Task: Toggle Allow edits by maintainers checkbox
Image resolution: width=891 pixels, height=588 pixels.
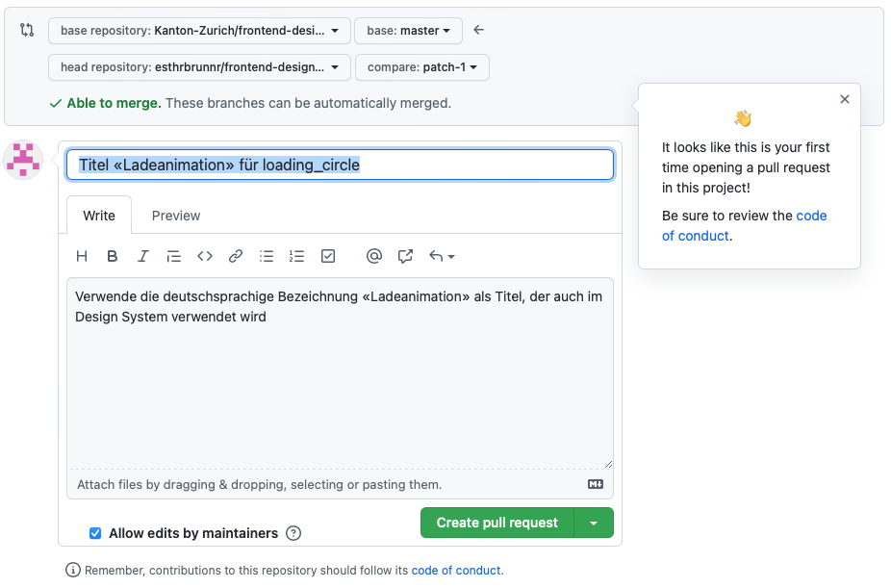Action: coord(95,533)
